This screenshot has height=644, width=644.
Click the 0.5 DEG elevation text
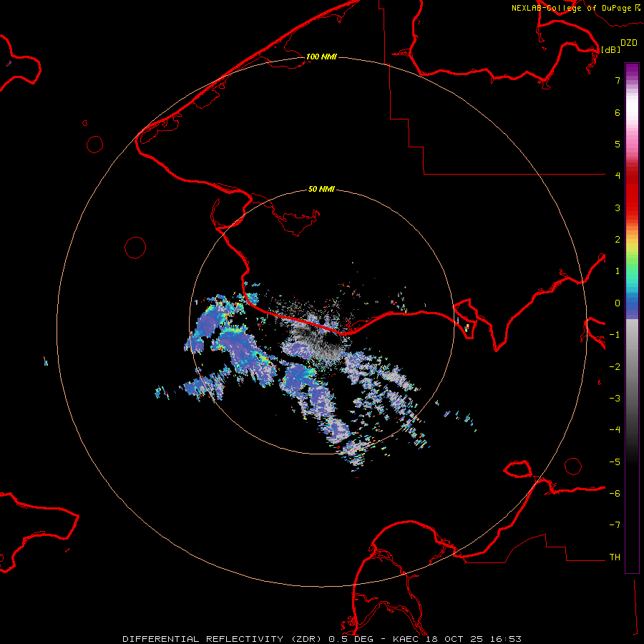click(351, 639)
